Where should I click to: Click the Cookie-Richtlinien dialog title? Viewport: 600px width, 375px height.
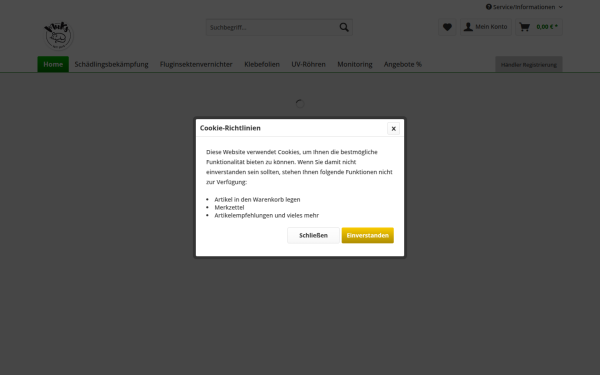point(230,128)
